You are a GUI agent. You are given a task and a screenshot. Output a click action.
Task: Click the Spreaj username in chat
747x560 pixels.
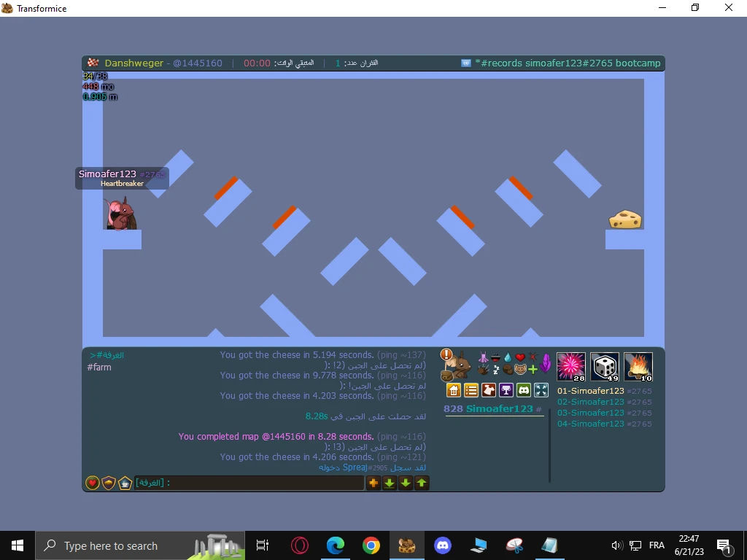tap(355, 467)
